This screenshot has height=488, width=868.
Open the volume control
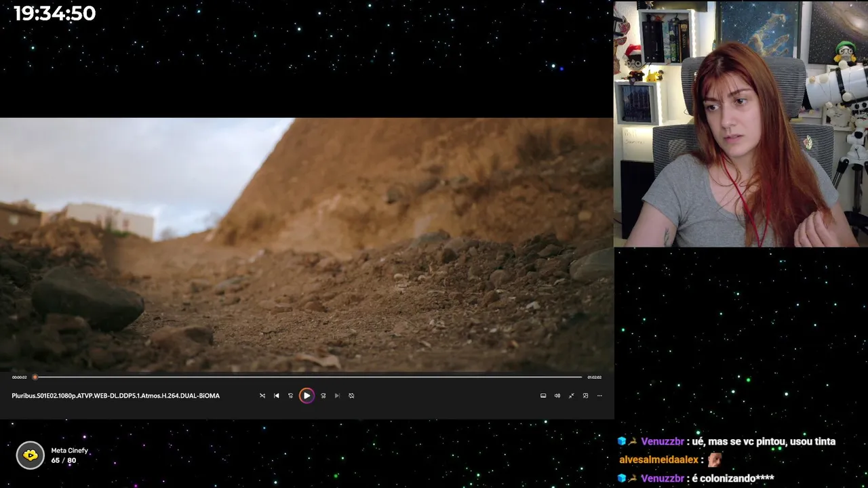(557, 396)
